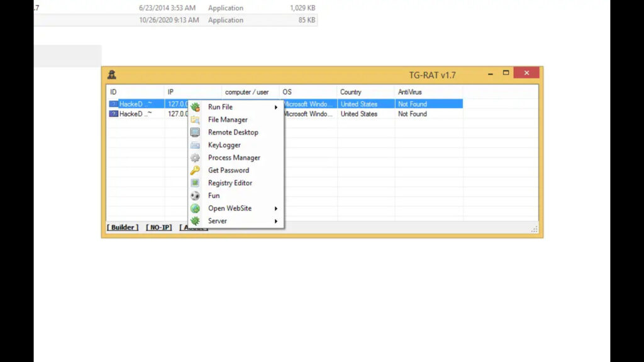This screenshot has width=644, height=362.
Task: Close the TG-RAT v1.7 window
Action: pos(526,73)
